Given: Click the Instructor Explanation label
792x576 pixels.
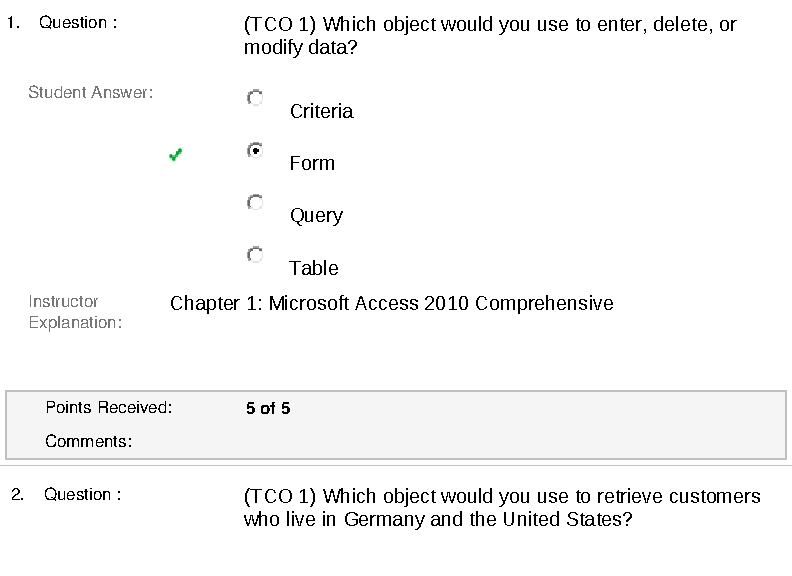Looking at the screenshot, I should [x=75, y=312].
